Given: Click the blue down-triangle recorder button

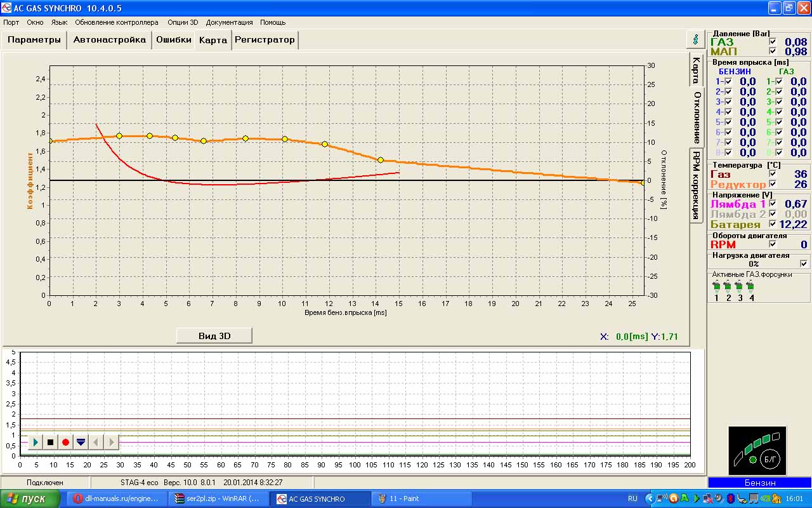Looking at the screenshot, I should [x=81, y=442].
